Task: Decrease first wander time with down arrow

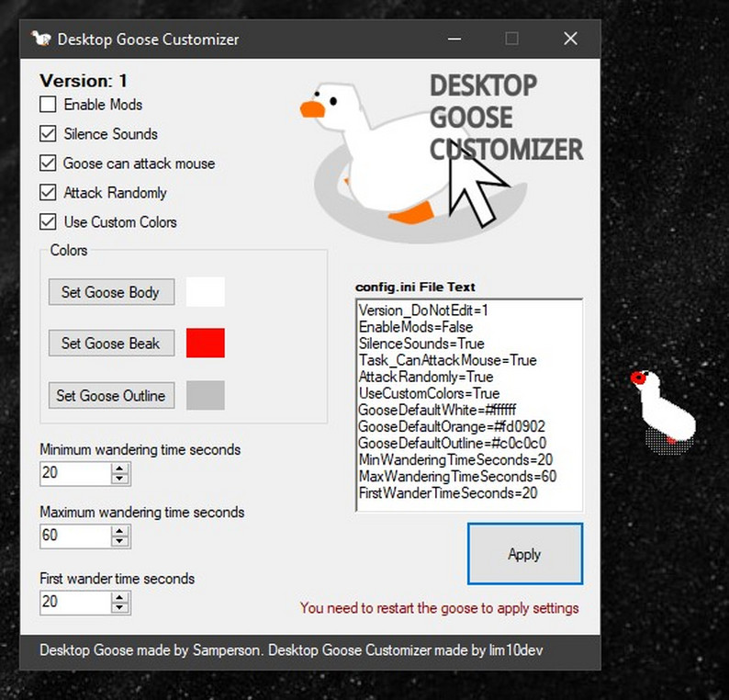Action: (120, 607)
